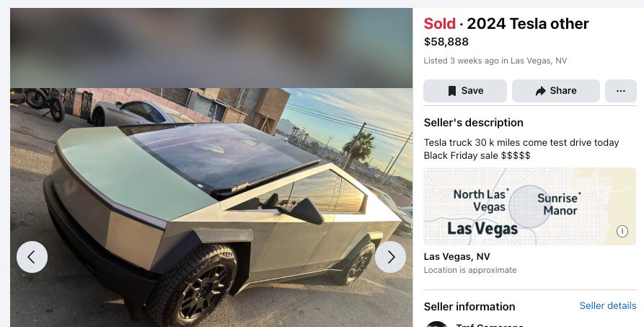Click the Sold status label
Screen dimensions: 644x327
click(x=439, y=24)
